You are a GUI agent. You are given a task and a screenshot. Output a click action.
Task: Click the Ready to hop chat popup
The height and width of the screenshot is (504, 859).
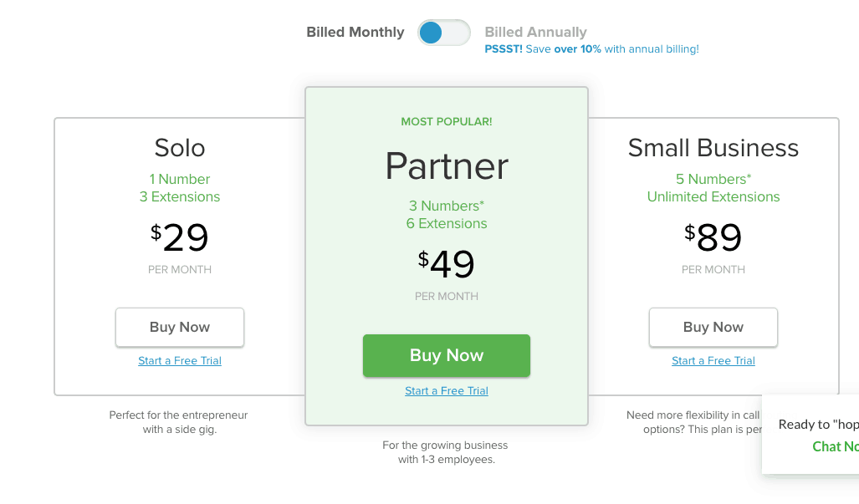tap(816, 425)
